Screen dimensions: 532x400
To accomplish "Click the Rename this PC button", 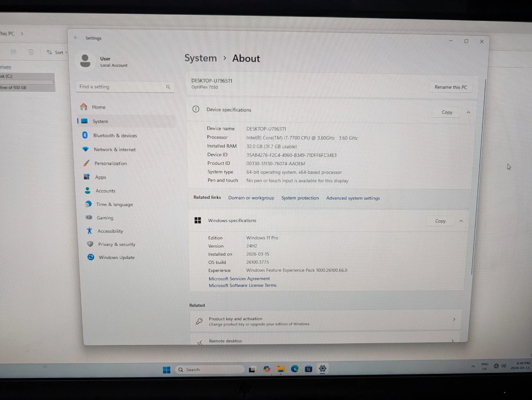I will coord(450,87).
